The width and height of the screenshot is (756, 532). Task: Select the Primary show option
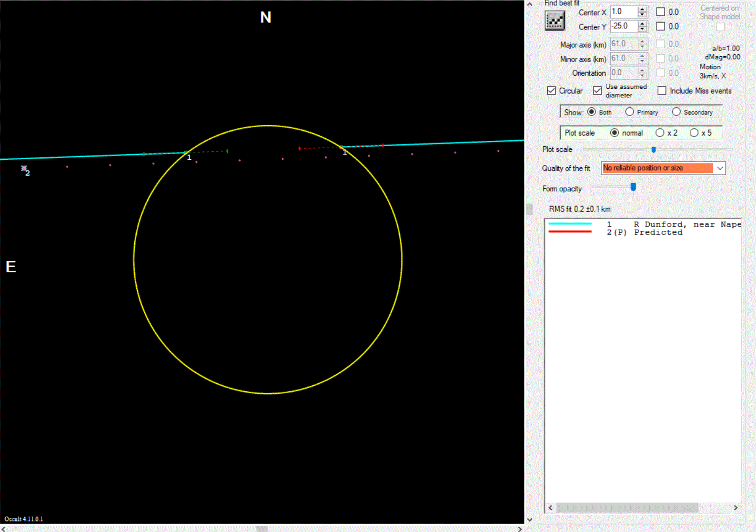tap(630, 112)
